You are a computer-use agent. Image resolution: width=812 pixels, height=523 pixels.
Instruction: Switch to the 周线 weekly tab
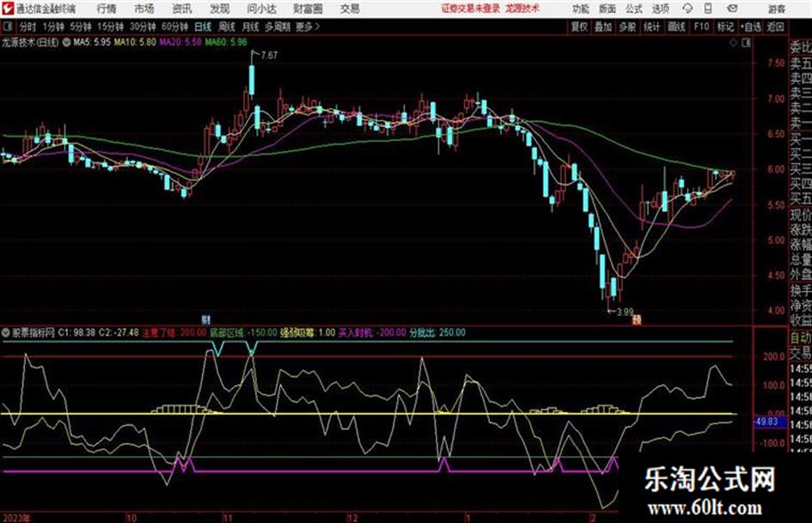(x=227, y=27)
